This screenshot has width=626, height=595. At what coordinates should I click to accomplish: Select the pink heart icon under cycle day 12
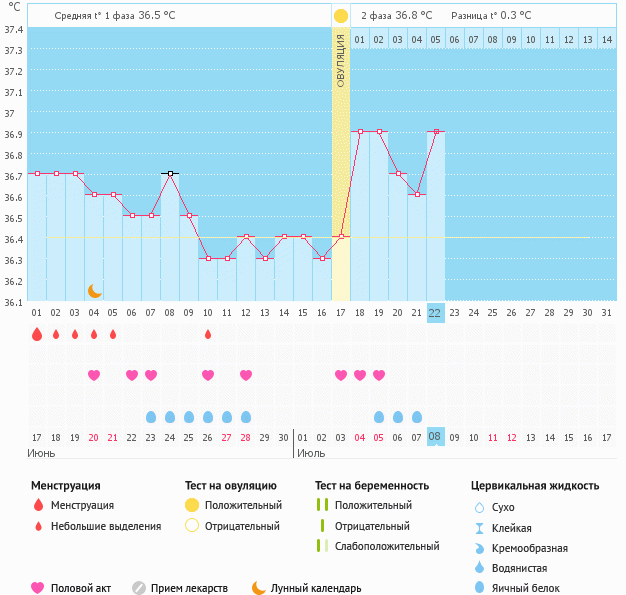246,375
